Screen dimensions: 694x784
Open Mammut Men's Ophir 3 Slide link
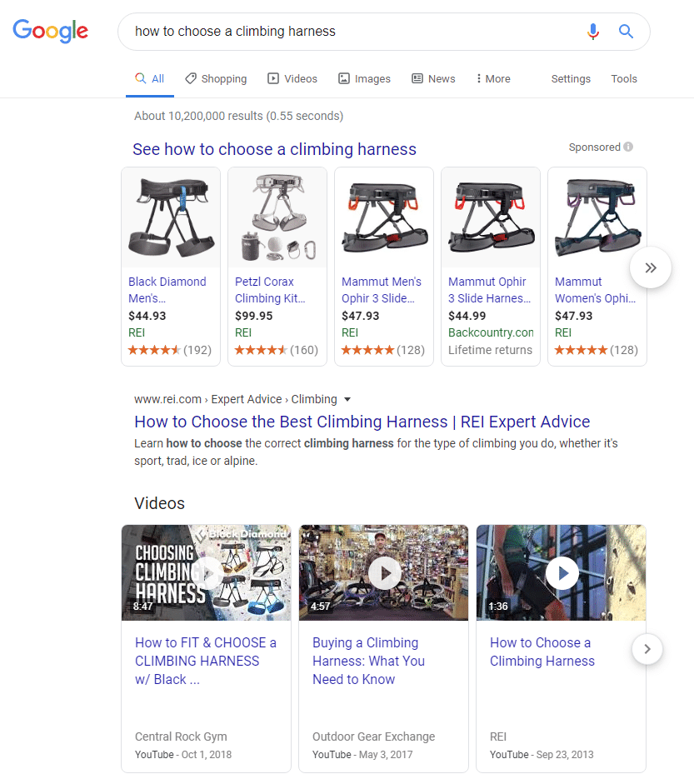tap(382, 290)
